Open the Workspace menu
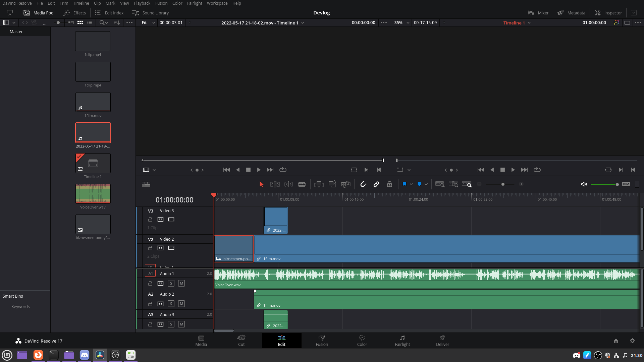 point(217,3)
